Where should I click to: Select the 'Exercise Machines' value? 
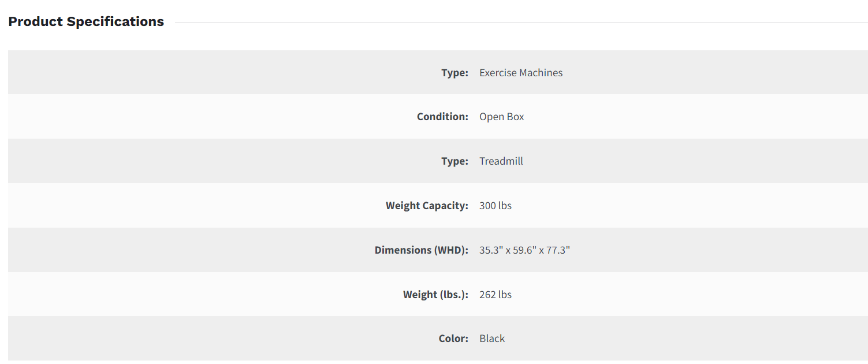521,73
